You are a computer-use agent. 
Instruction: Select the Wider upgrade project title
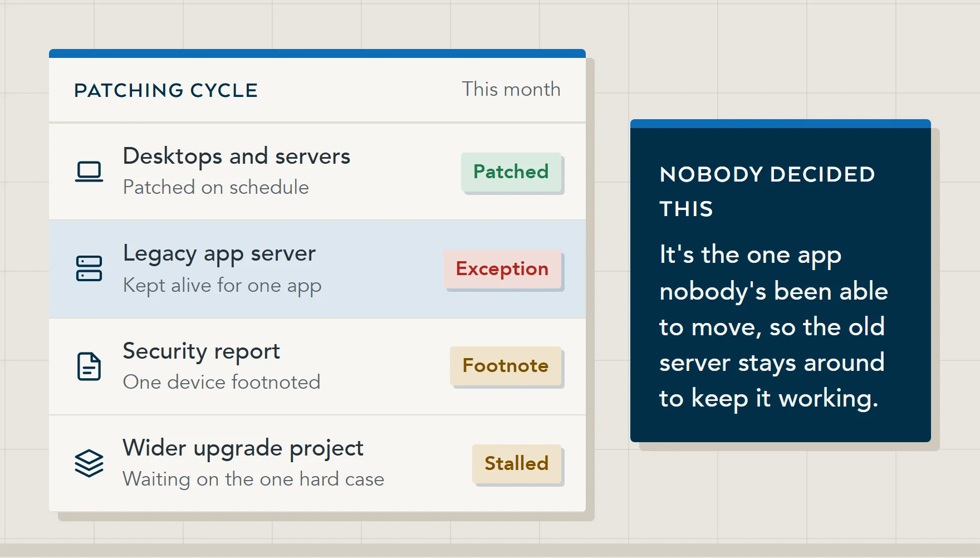243,448
